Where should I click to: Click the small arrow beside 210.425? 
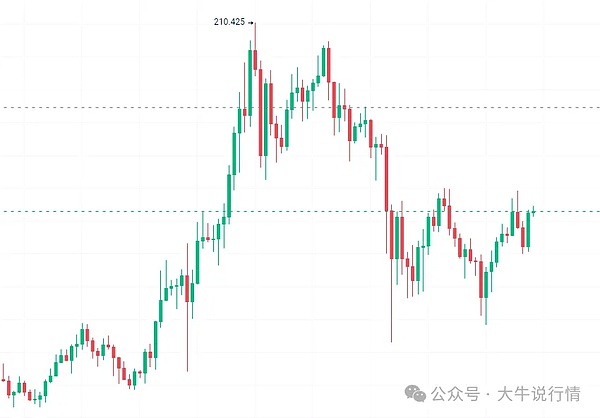coord(250,21)
